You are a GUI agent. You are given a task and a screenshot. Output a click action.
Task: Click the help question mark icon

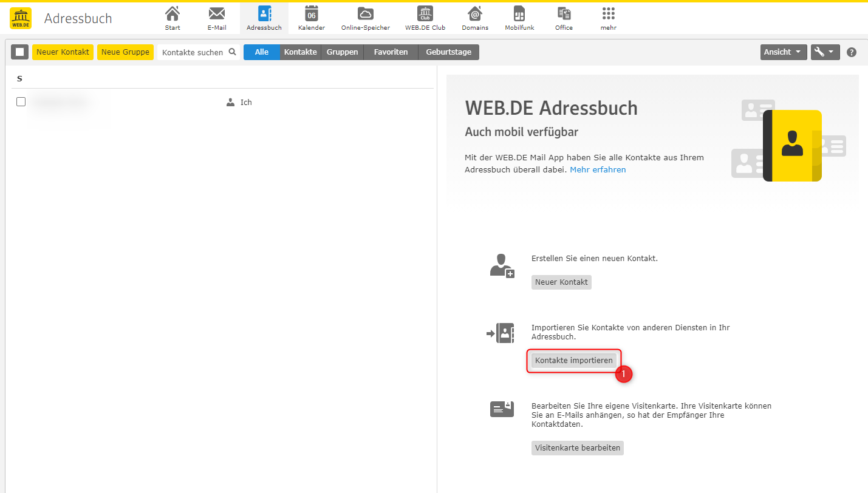[852, 52]
